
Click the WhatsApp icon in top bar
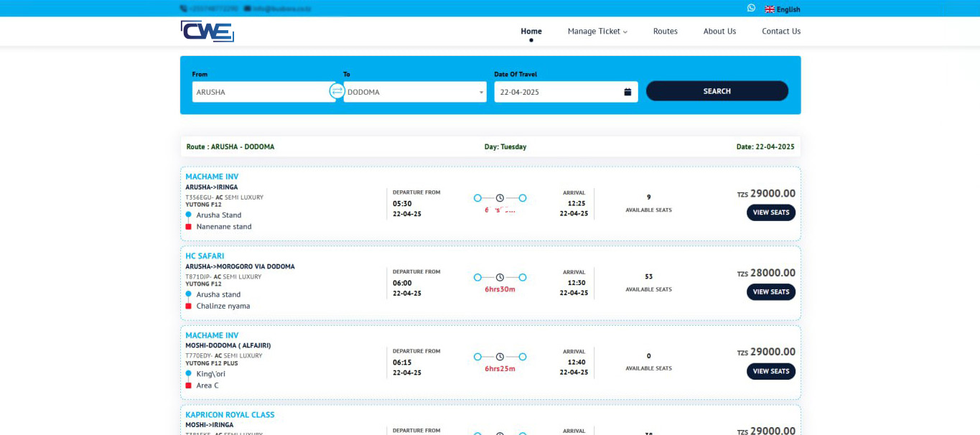[x=751, y=8]
